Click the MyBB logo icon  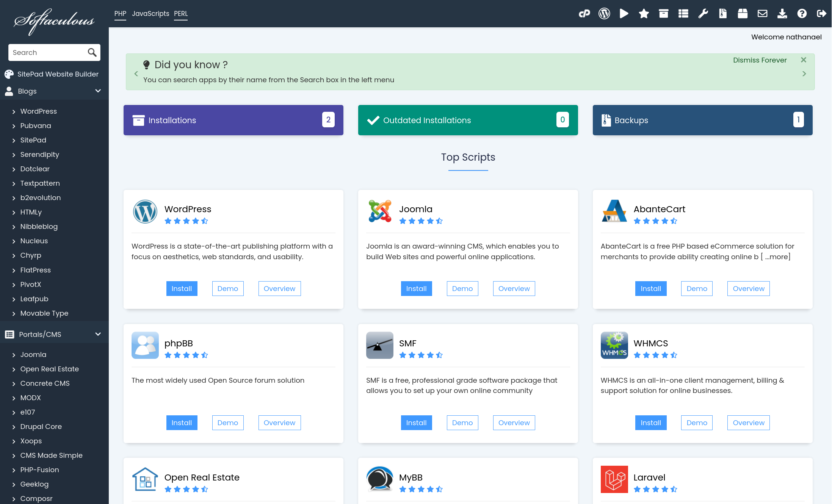[x=380, y=479]
